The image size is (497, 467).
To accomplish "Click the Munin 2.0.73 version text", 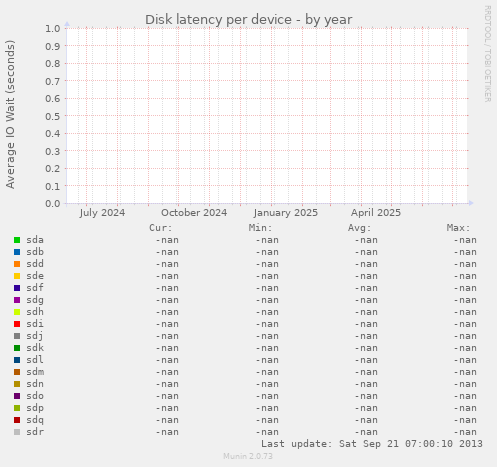I will (x=248, y=456).
